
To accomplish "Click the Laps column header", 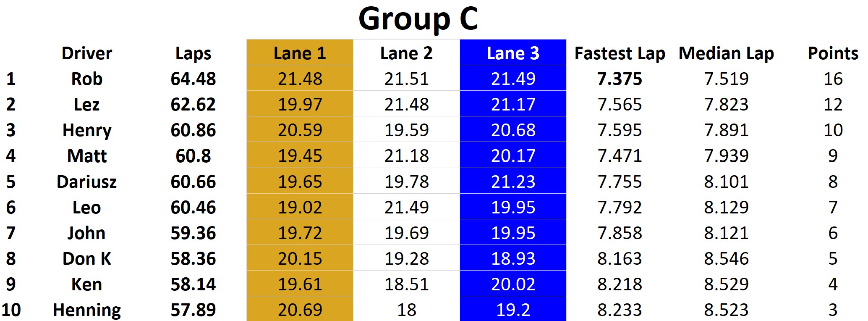I will 193,53.
